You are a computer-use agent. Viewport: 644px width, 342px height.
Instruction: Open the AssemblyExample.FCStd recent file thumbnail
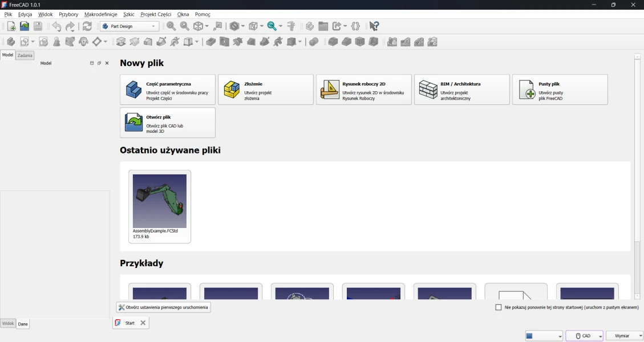pos(160,201)
